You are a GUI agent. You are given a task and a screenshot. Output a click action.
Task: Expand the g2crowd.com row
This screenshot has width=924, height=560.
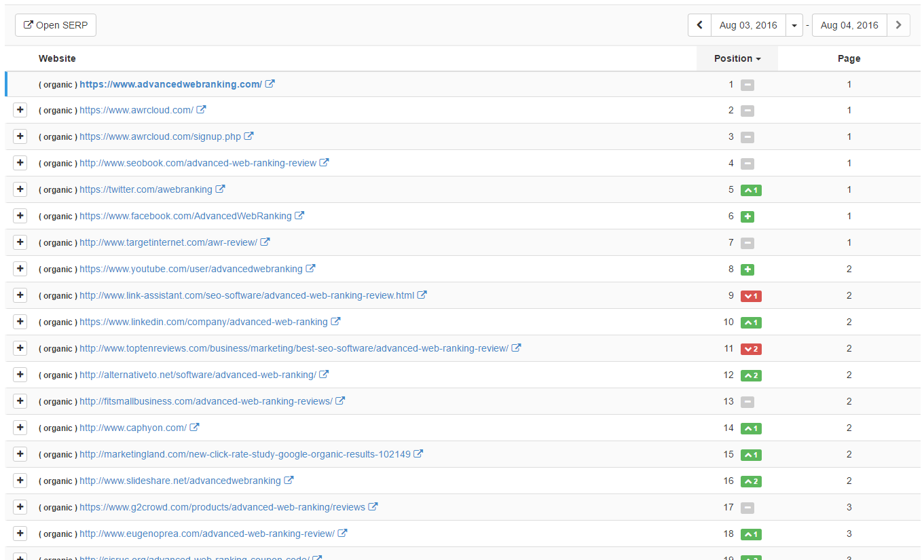(20, 506)
